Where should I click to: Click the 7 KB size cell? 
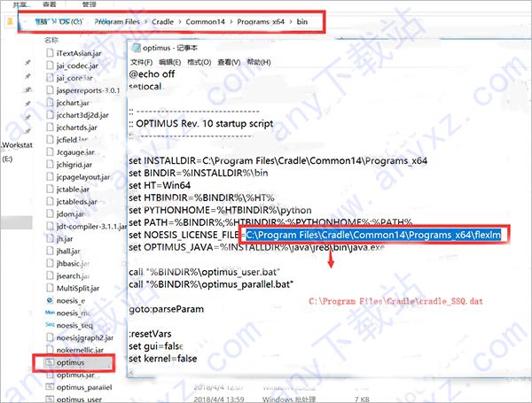[362, 399]
